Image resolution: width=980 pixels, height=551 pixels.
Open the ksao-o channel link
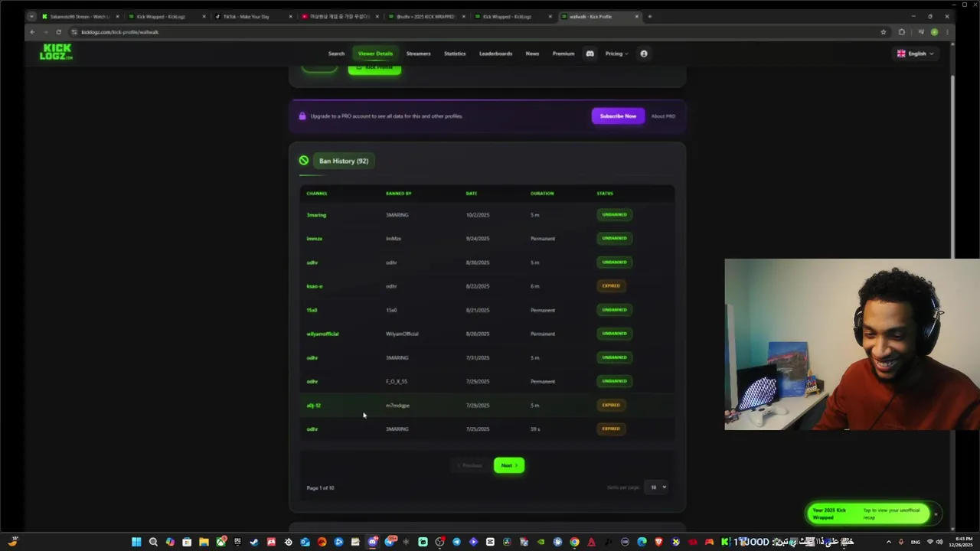(x=314, y=286)
